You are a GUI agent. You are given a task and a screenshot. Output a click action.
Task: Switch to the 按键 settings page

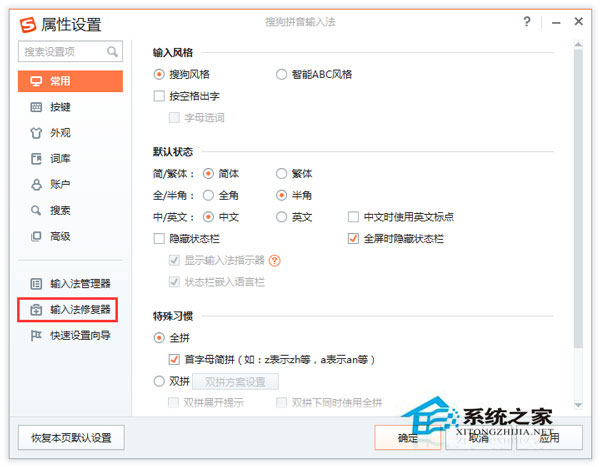tap(70, 107)
